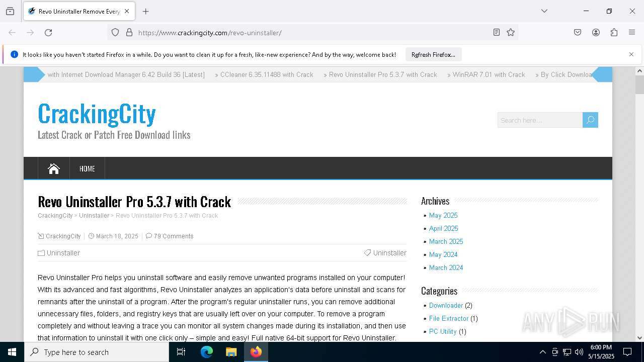
Task: Open Internet Download Manager 6.42 ticker link
Action: tap(126, 74)
